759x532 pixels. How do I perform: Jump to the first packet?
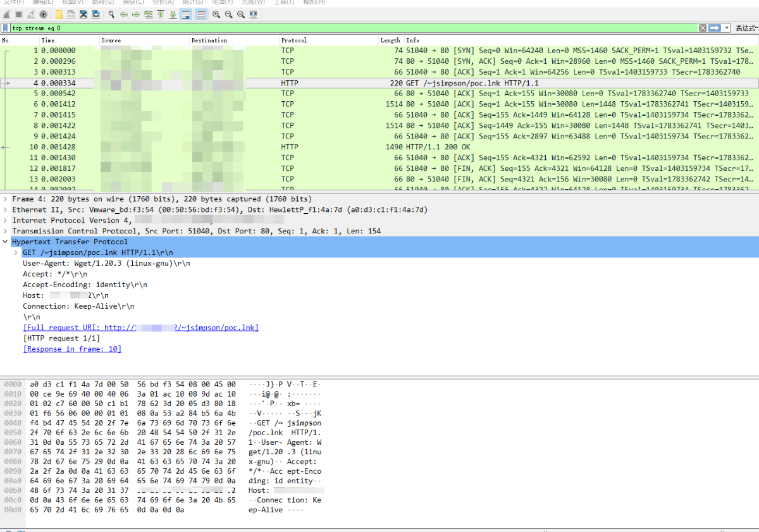point(161,14)
